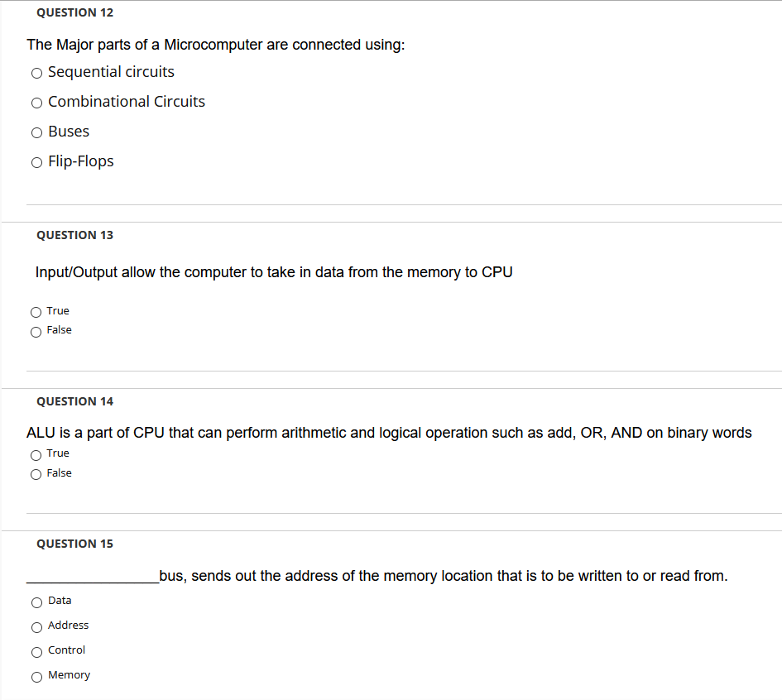The image size is (782, 700).
Task: Click the QUESTION 13 heading
Action: [x=74, y=235]
